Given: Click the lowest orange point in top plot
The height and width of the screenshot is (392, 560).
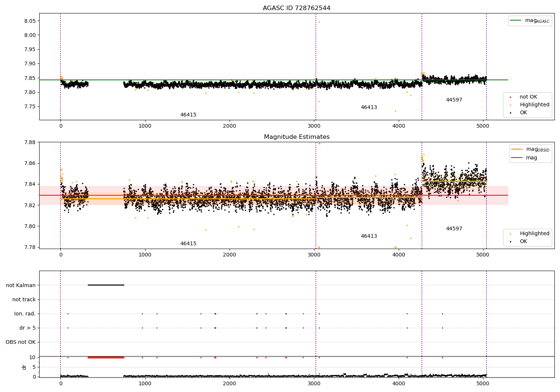Looking at the screenshot, I should [395, 111].
